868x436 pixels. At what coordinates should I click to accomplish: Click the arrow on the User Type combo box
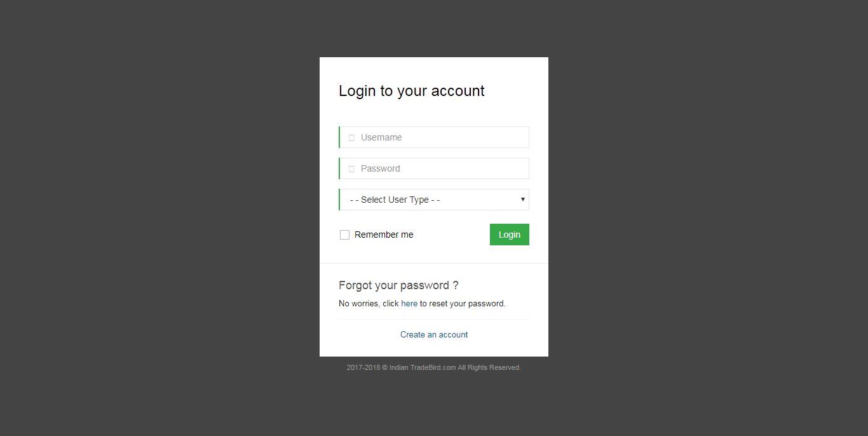tap(523, 200)
